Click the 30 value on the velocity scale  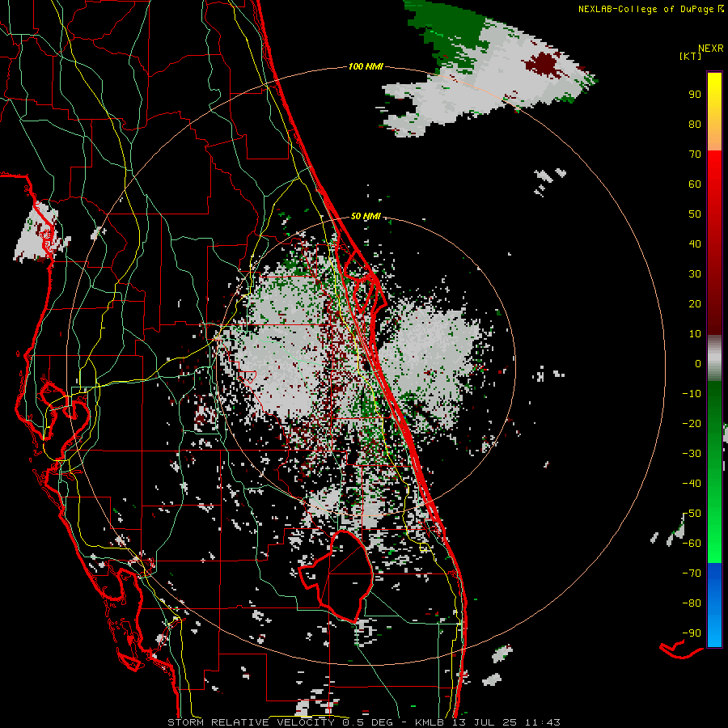[695, 274]
